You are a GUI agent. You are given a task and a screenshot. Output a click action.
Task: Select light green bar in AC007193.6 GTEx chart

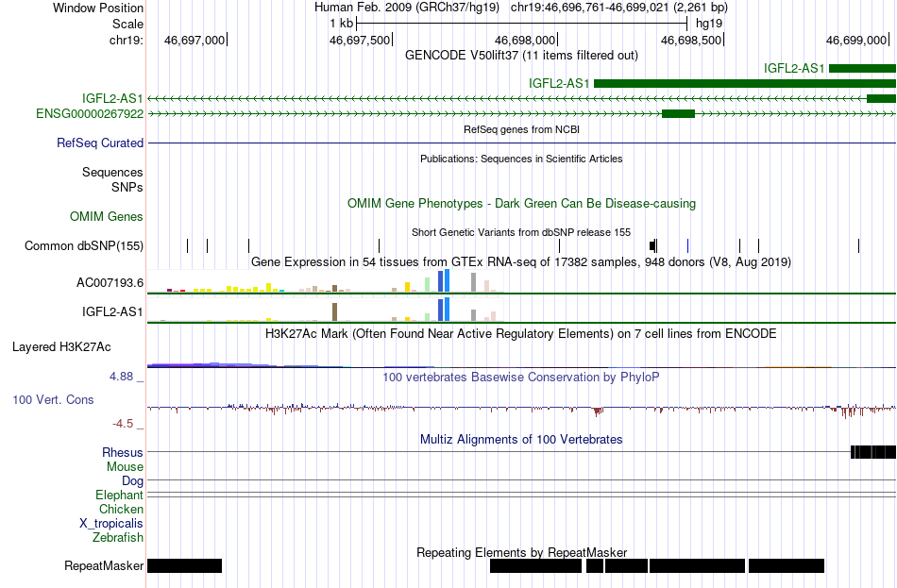(x=428, y=285)
